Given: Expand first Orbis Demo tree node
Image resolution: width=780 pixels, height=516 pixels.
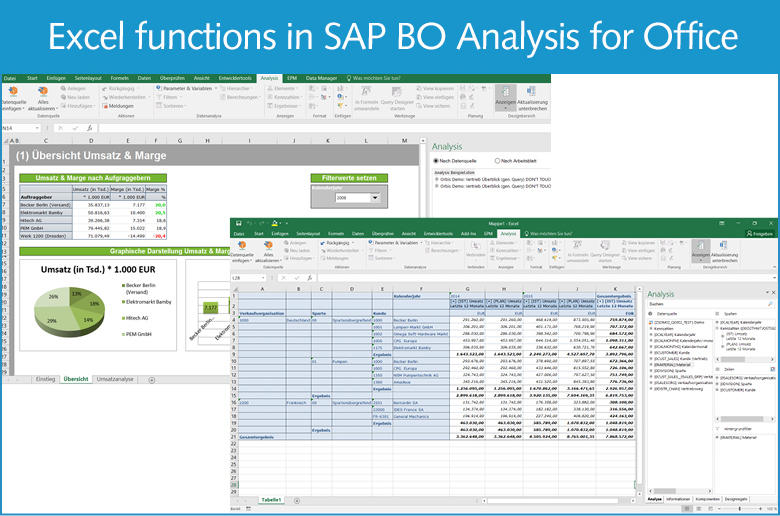Looking at the screenshot, I should point(437,179).
